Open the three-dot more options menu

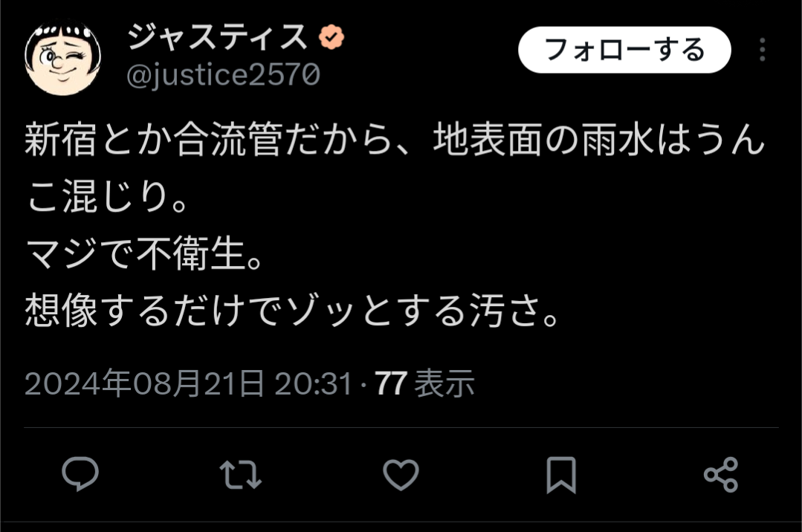[x=762, y=50]
